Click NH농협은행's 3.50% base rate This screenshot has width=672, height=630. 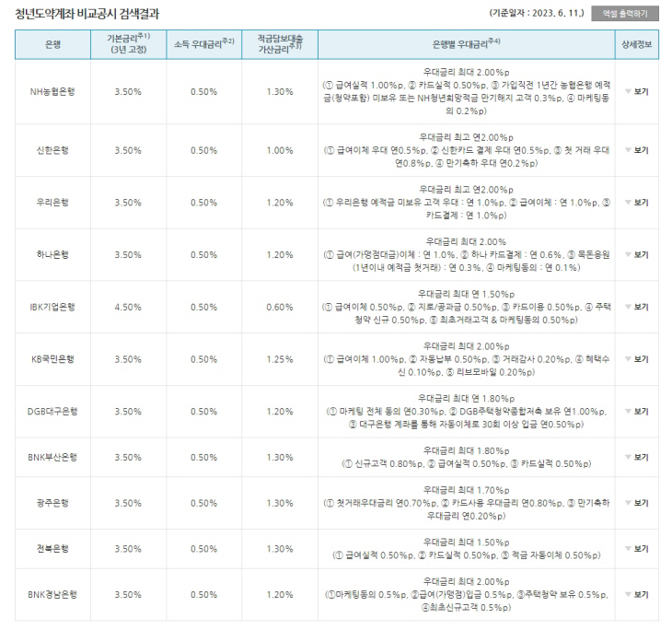[128, 92]
